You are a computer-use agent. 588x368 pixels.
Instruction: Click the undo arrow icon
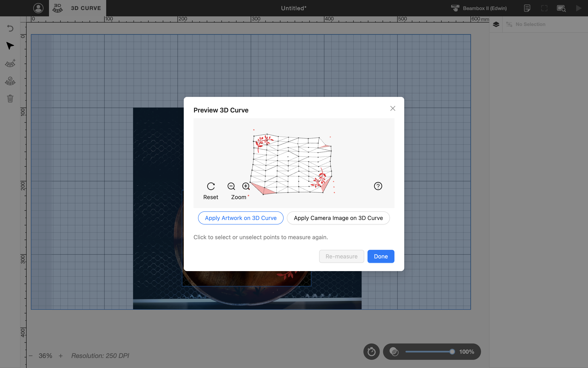pyautogui.click(x=10, y=28)
